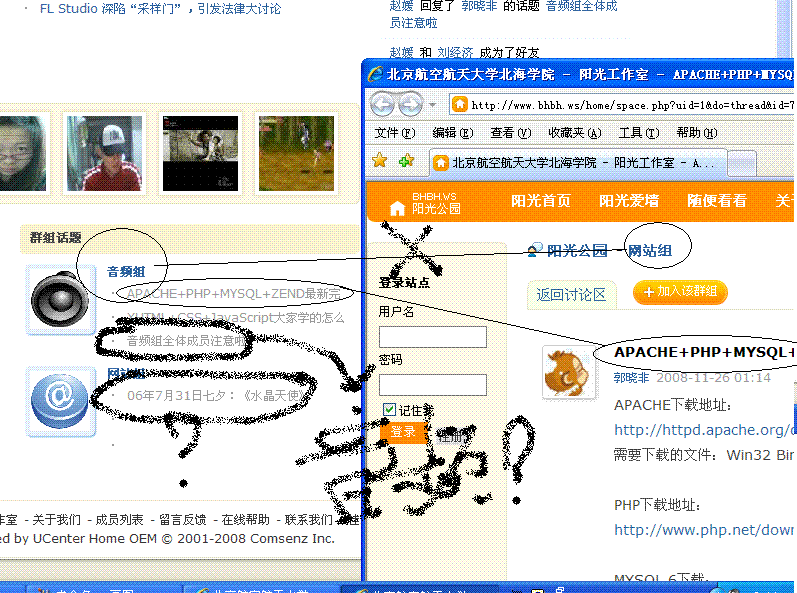The width and height of the screenshot is (797, 593).
Task: Click the white cap boy photo thumbnail
Action: pyautogui.click(x=105, y=153)
